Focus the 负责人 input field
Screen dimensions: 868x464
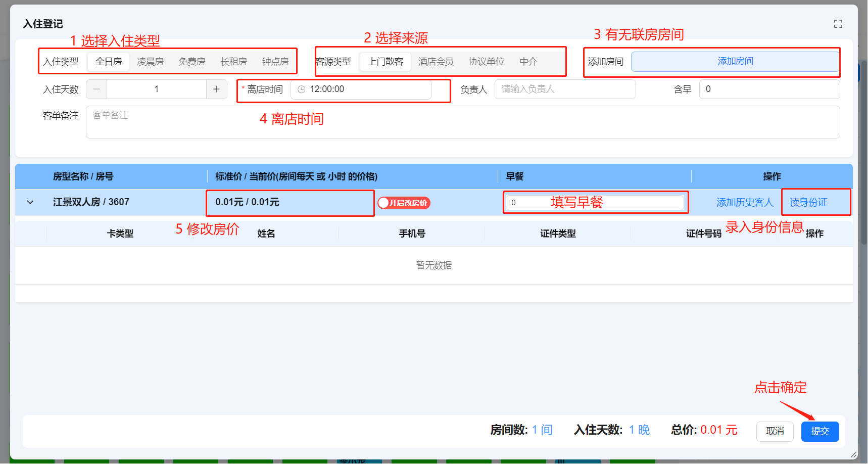564,89
